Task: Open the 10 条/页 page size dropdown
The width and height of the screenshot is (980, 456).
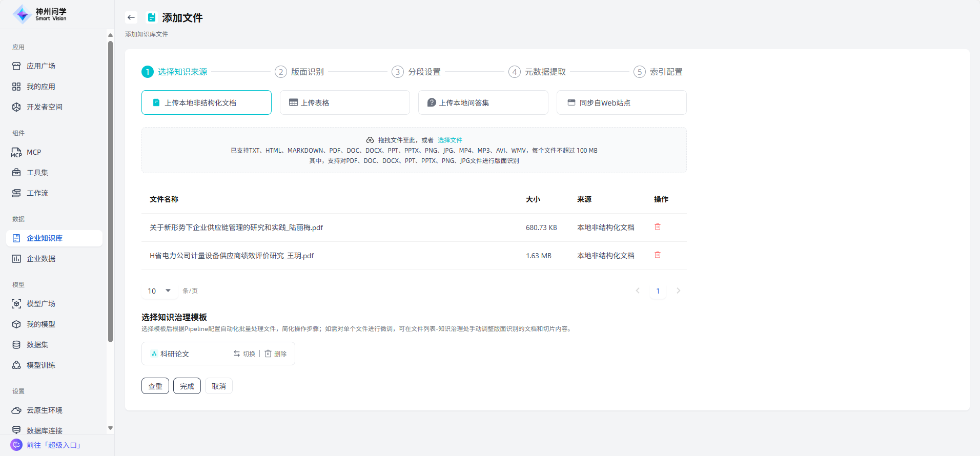Action: (159, 291)
